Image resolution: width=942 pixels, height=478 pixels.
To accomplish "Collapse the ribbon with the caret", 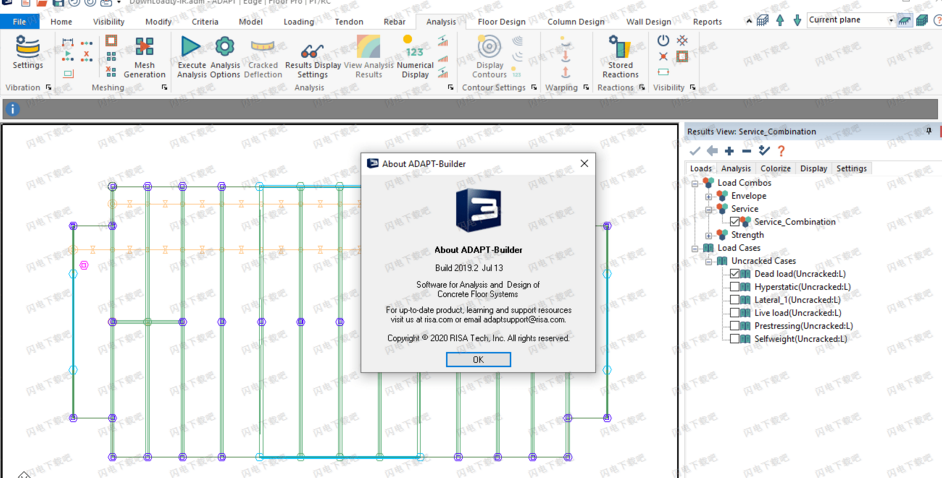I will click(748, 21).
